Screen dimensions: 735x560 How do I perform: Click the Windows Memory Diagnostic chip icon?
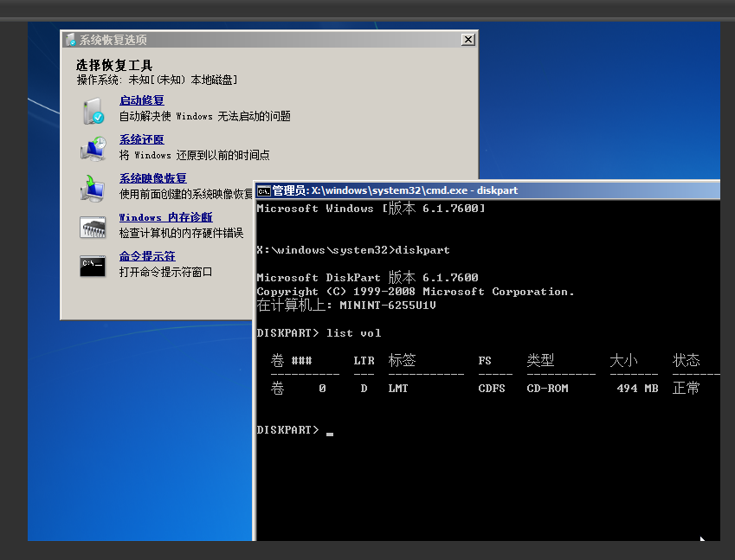(x=93, y=228)
